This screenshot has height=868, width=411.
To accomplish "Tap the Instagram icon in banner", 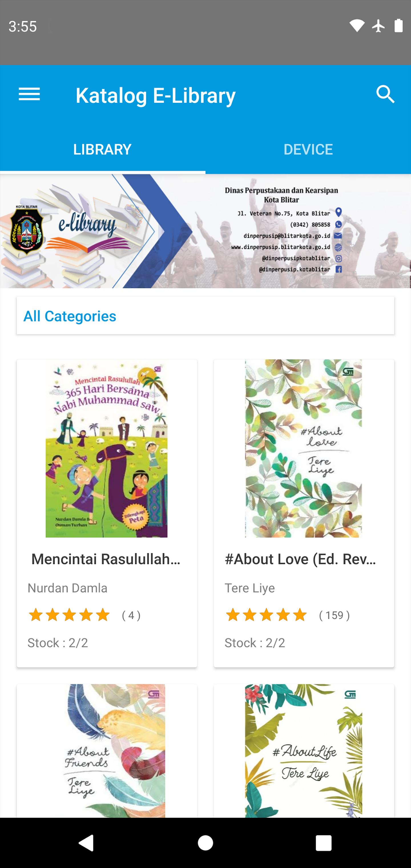I will click(x=339, y=258).
